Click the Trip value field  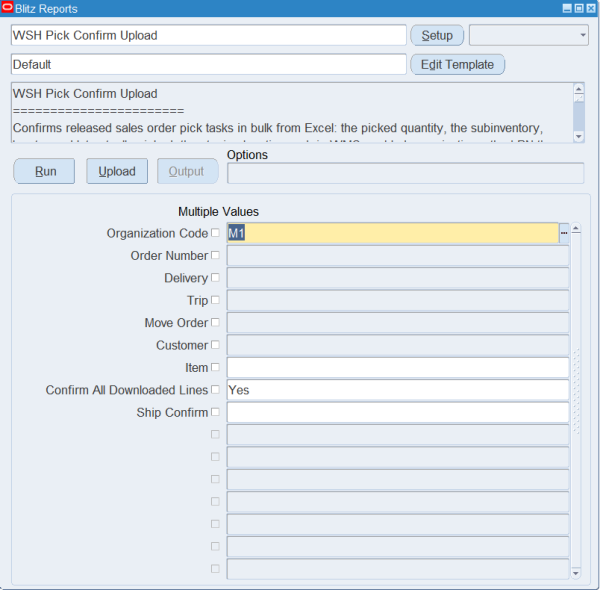point(398,300)
